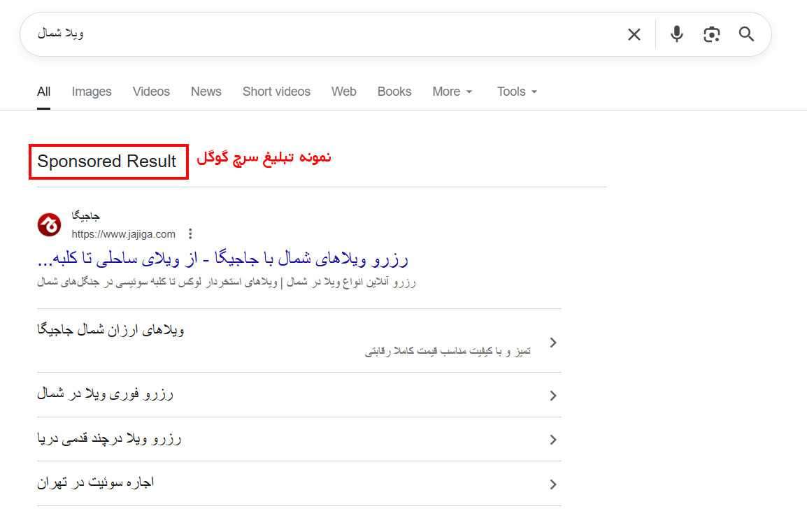Expand ویلاهای ارزان شمال جاجیگا chevron
Viewport: 807px width, 532px height.
[x=552, y=343]
